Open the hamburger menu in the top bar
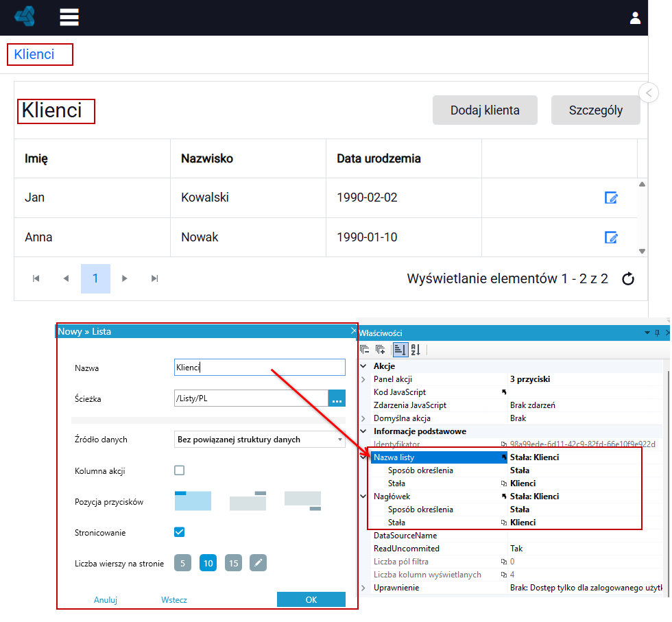The width and height of the screenshot is (672, 622). pyautogui.click(x=69, y=17)
